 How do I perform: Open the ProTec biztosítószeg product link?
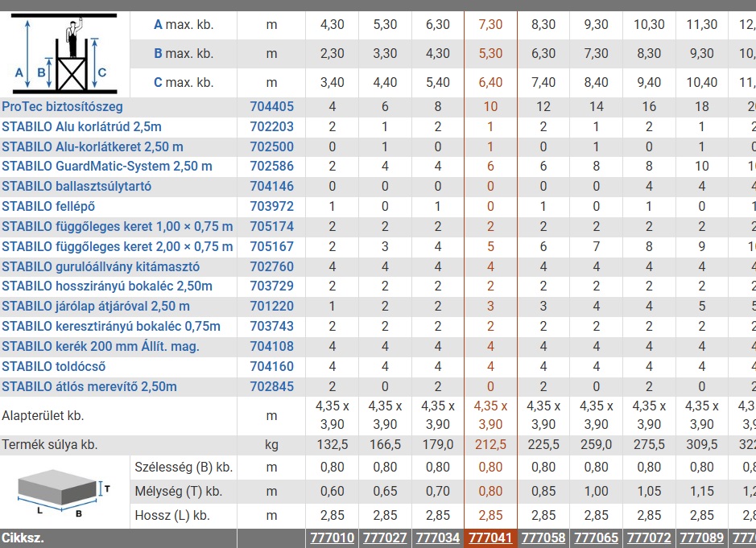click(x=62, y=106)
